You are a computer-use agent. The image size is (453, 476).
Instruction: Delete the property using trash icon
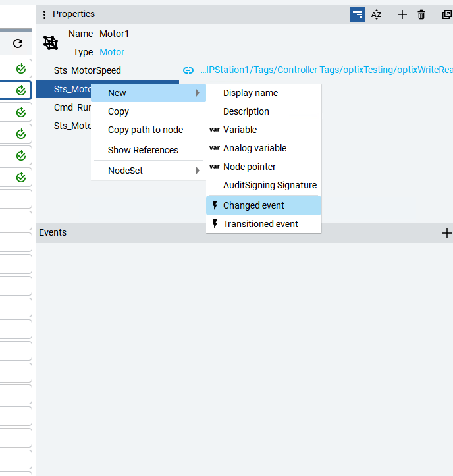(x=421, y=14)
